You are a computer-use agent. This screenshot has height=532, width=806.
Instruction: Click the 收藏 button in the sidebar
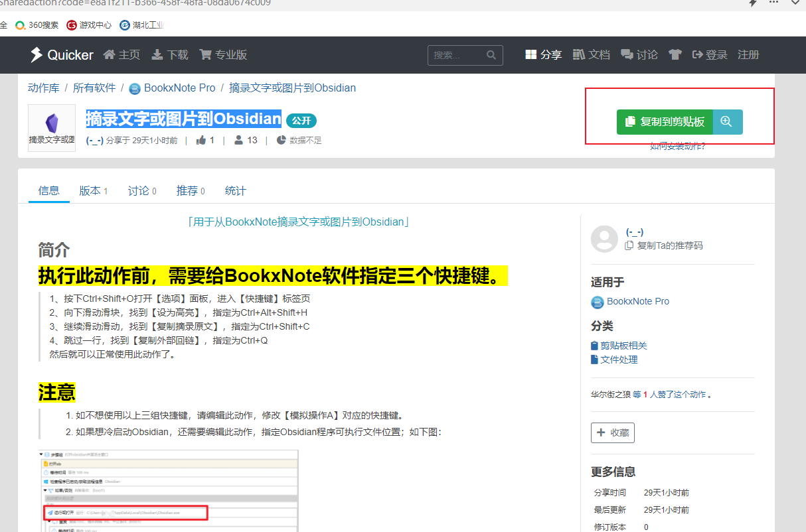612,432
